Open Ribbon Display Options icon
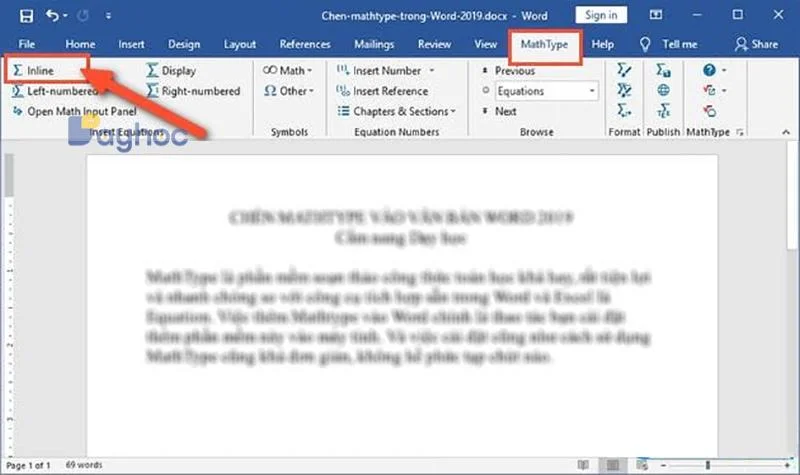The height and width of the screenshot is (475, 800). [656, 15]
